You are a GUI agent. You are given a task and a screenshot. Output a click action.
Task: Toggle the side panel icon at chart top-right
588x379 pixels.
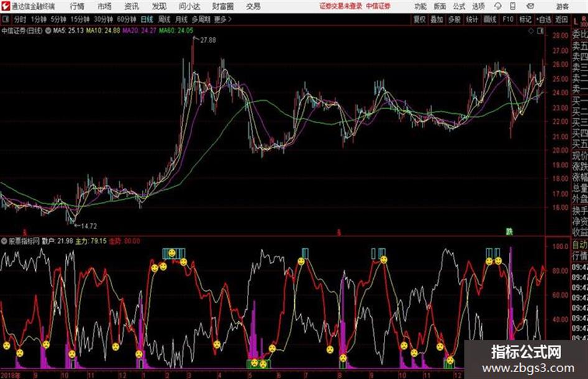click(x=540, y=31)
